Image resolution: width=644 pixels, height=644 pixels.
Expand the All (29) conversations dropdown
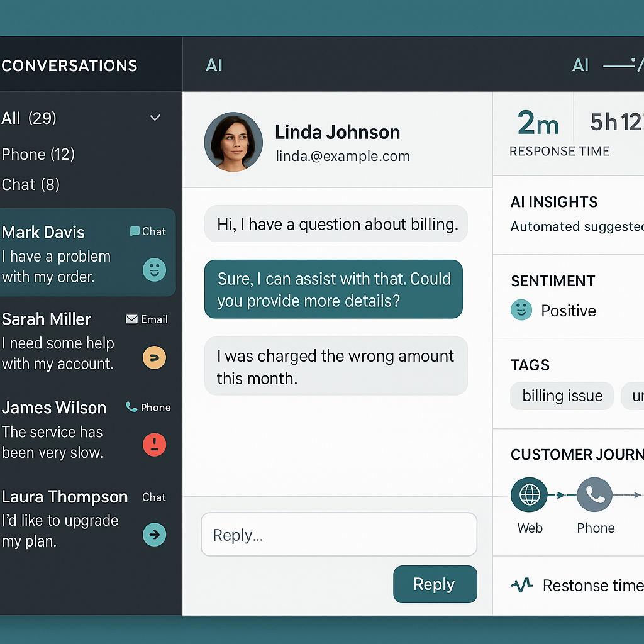(x=155, y=118)
